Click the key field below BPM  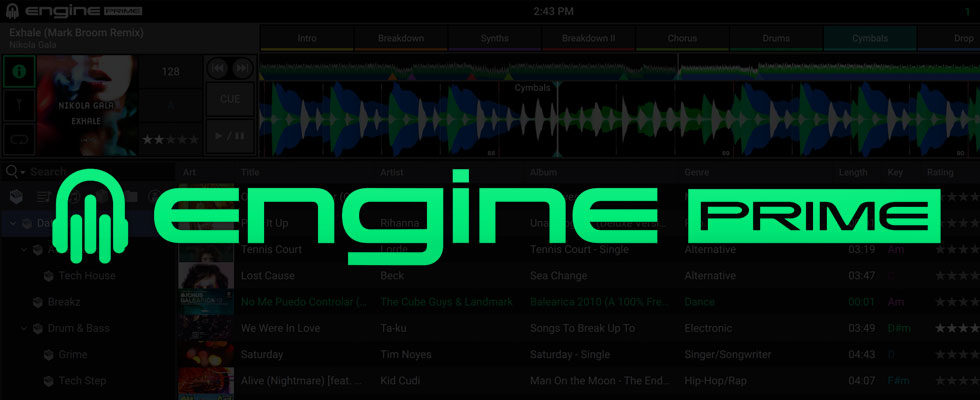(171, 105)
